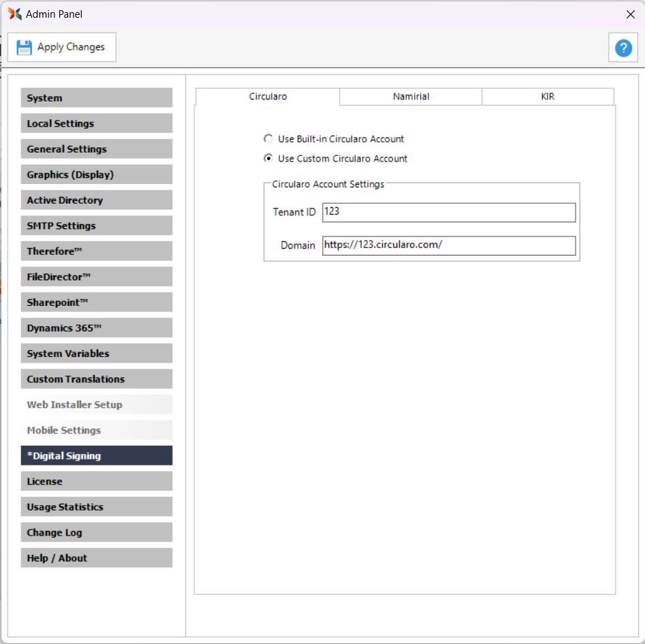645x644 pixels.
Task: Open the Change Log
Action: (x=97, y=532)
